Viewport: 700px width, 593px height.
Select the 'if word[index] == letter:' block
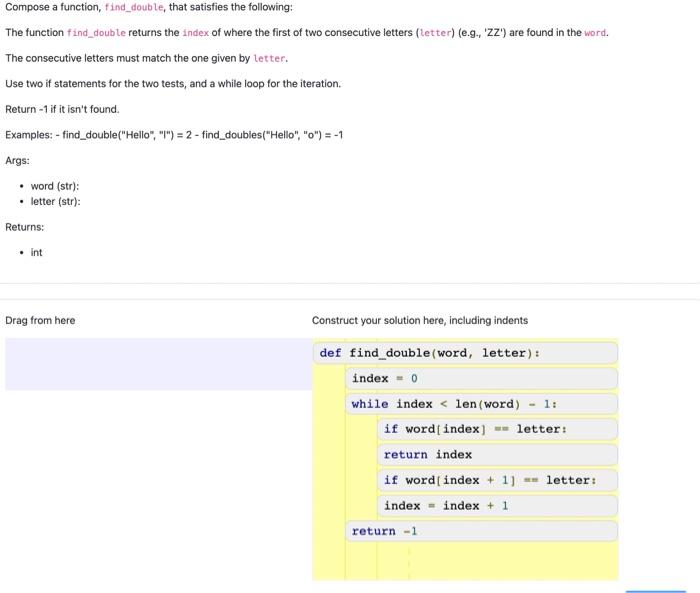497,429
